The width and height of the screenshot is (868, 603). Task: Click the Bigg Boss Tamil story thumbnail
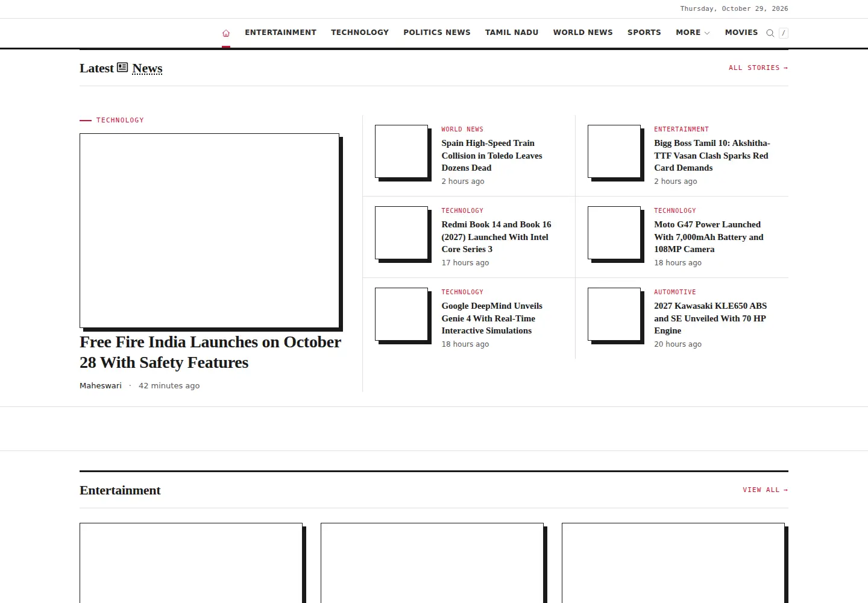614,151
